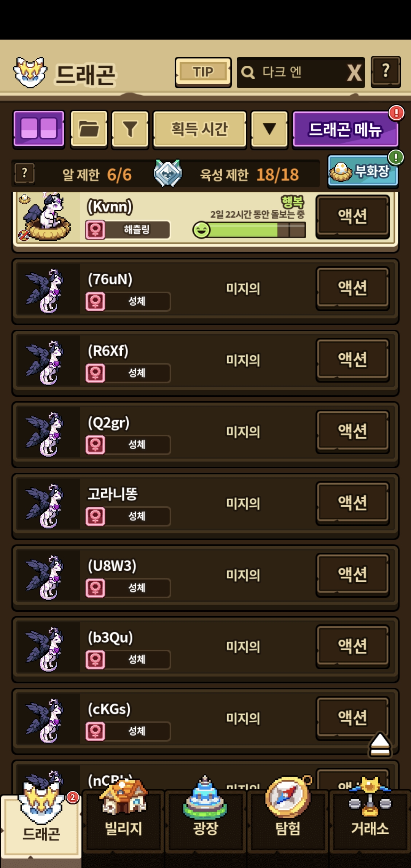Open the 드래곤 메뉴 button

346,129
